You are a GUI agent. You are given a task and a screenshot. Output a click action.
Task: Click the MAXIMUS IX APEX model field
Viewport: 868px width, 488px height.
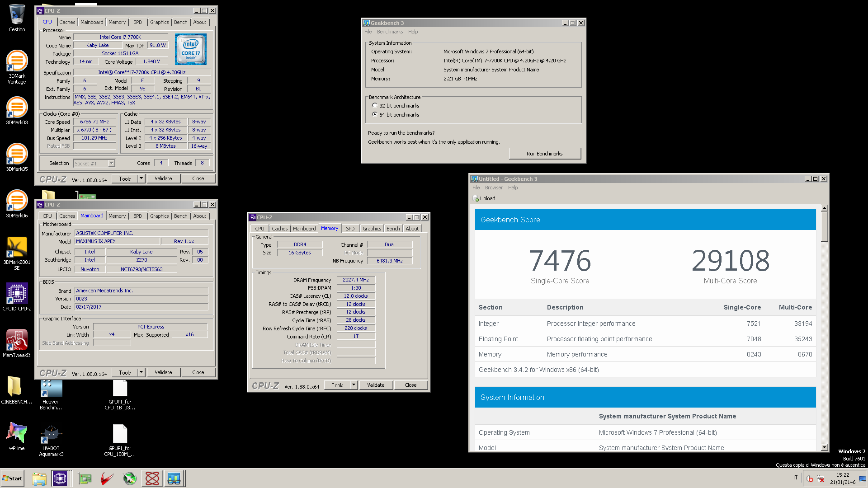point(117,241)
